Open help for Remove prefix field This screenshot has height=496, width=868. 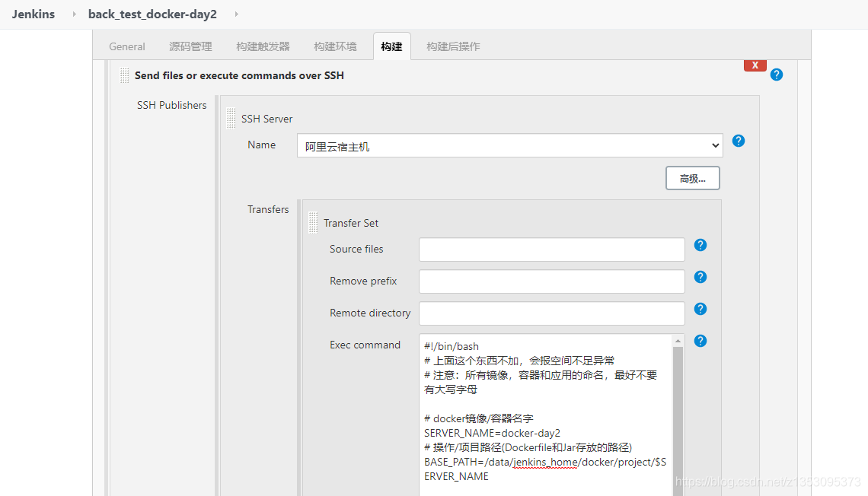(x=700, y=277)
